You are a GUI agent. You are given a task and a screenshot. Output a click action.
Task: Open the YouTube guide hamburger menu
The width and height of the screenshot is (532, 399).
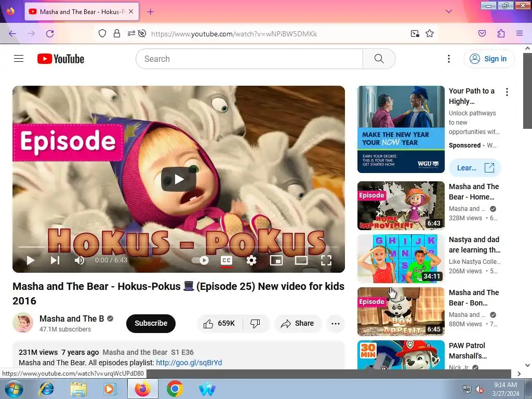click(19, 59)
